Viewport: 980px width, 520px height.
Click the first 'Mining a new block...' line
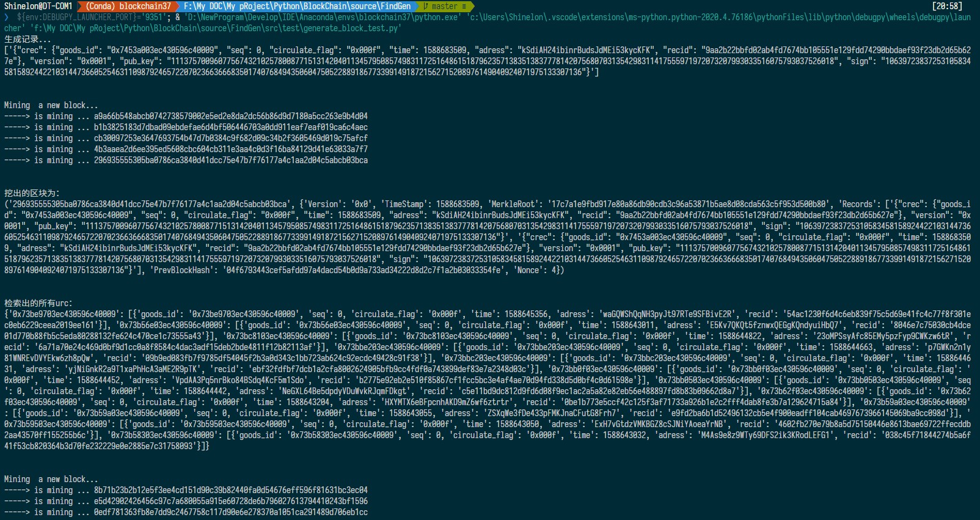tap(51, 105)
